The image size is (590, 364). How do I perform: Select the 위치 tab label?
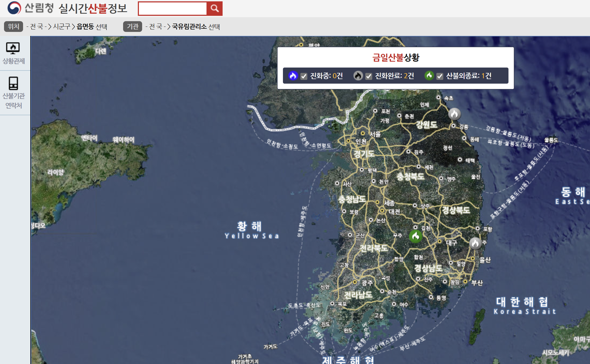click(x=13, y=27)
